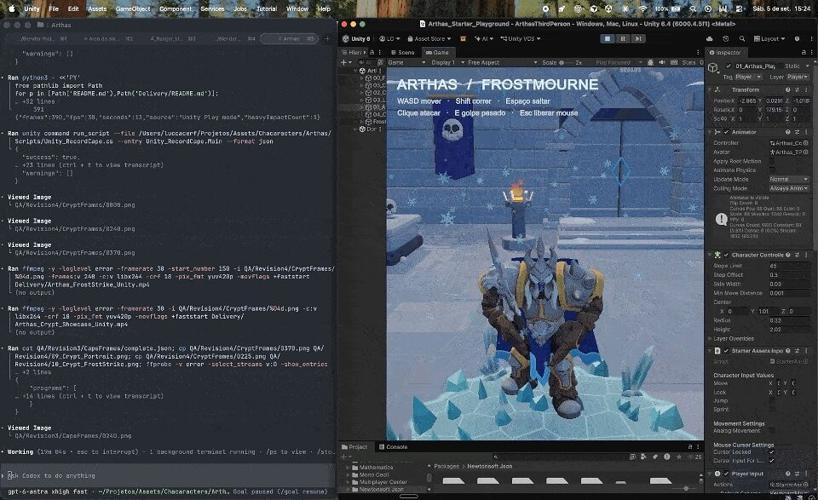Open Player Input component more options menu
The image size is (818, 500).
click(807, 474)
